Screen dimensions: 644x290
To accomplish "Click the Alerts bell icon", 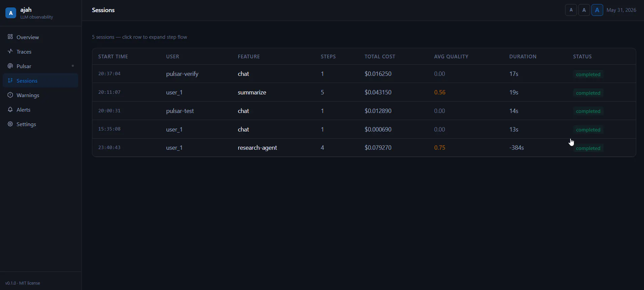I will pyautogui.click(x=10, y=110).
